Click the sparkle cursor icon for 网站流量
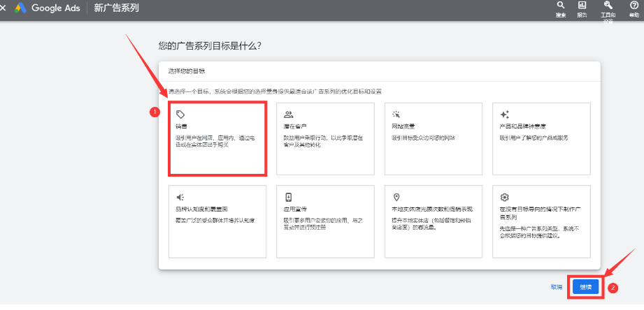The height and width of the screenshot is (310, 644). tap(396, 114)
